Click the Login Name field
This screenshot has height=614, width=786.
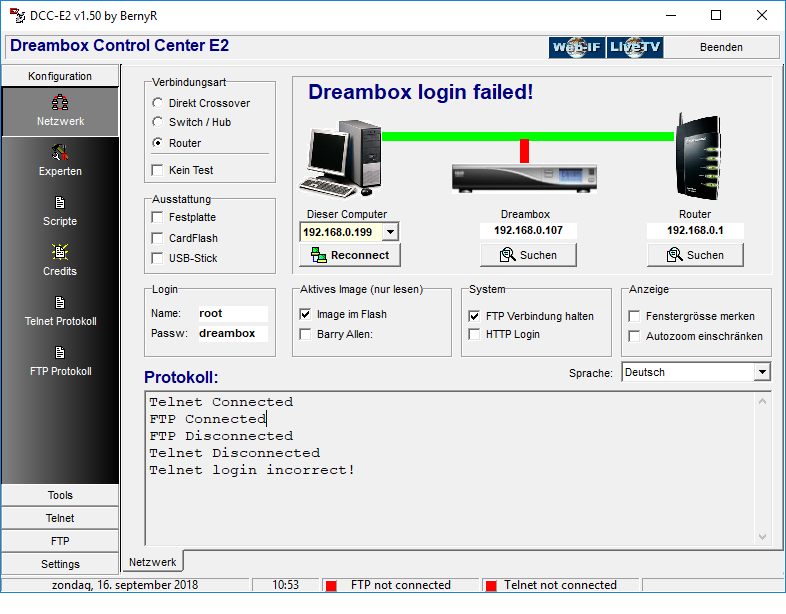[x=233, y=313]
